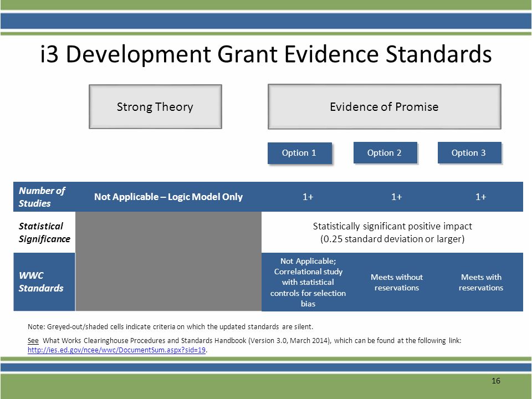Click Statistically significant positive impact text
The height and width of the screenshot is (399, 532).
392,226
